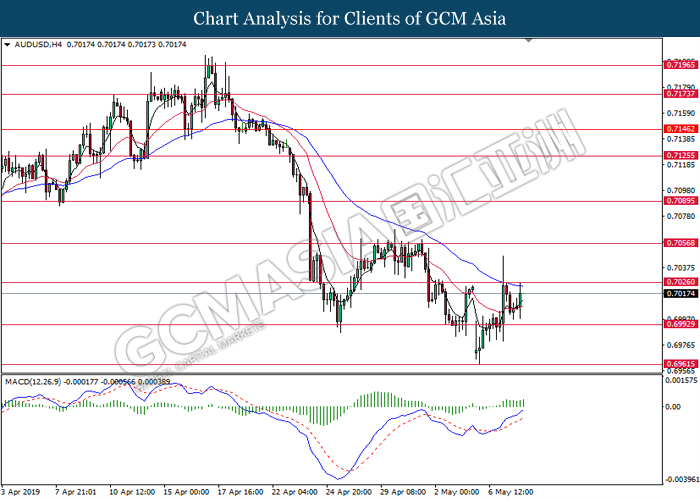Click the 29 Apr 08:00 time label
Image resolution: width=700 pixels, height=500 pixels.
tap(403, 492)
